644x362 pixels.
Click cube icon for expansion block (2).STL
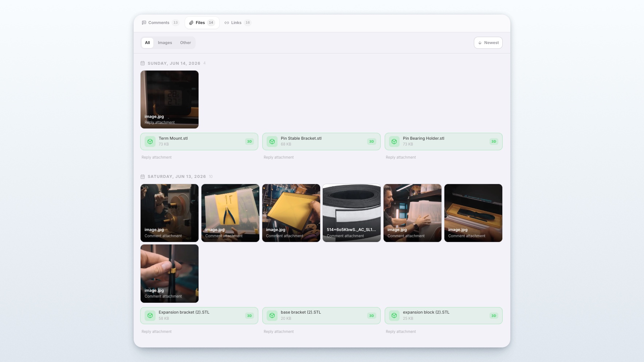pos(394,316)
